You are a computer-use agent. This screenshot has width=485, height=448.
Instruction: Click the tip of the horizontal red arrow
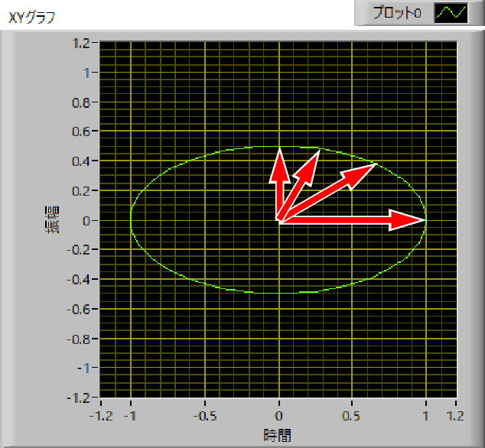(423, 221)
